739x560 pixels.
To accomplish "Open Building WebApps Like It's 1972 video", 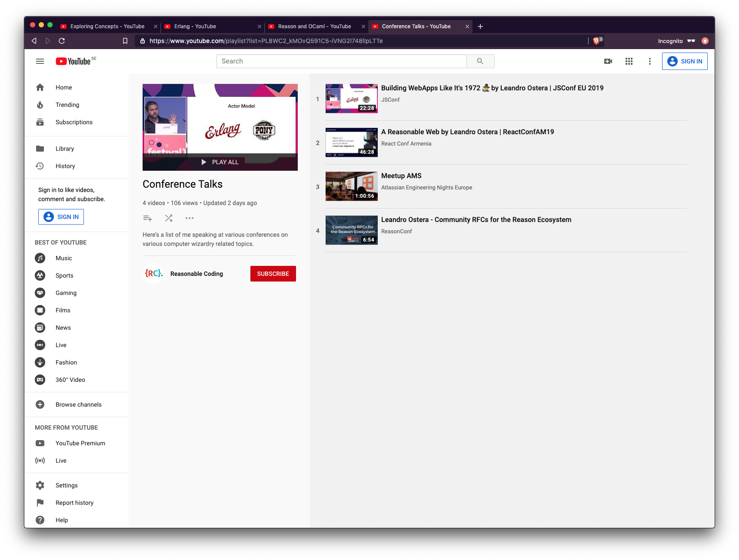I will click(x=492, y=88).
